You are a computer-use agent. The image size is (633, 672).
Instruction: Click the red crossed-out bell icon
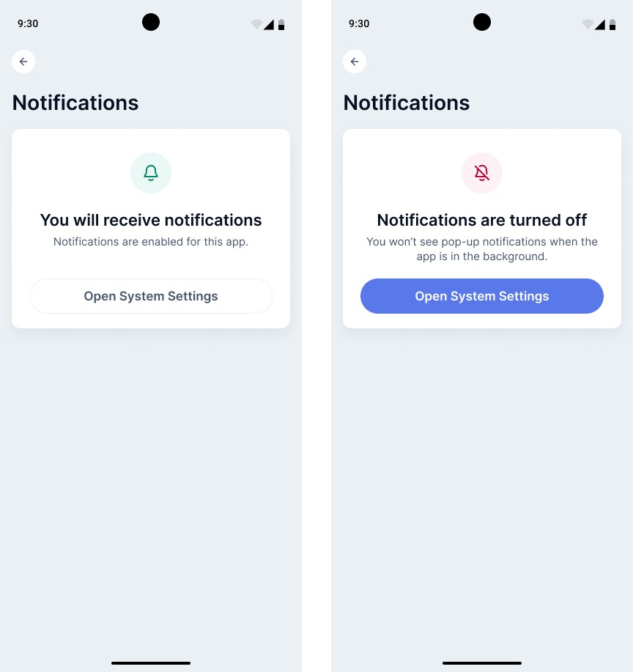click(x=482, y=173)
